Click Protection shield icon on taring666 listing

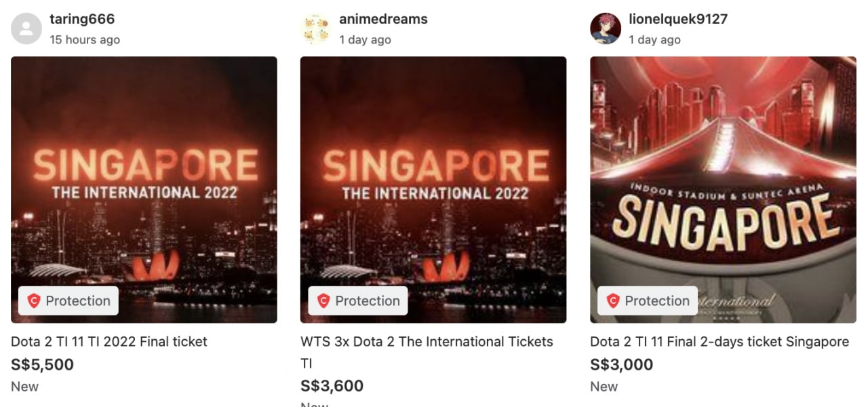[34, 301]
